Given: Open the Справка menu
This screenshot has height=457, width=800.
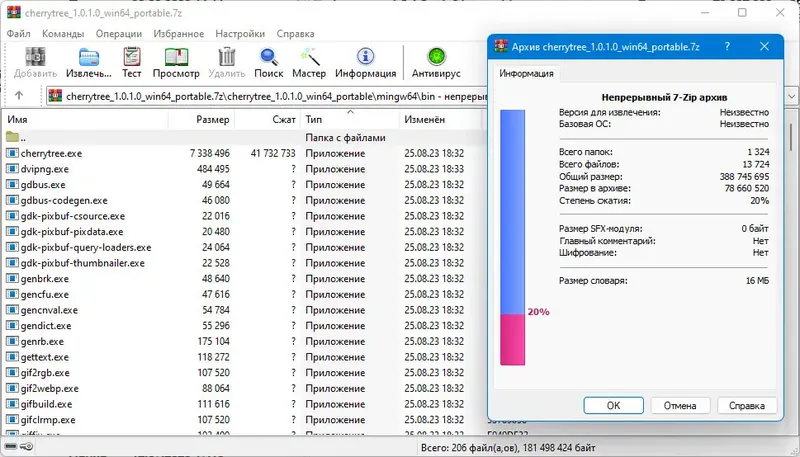Looking at the screenshot, I should pyautogui.click(x=295, y=34).
